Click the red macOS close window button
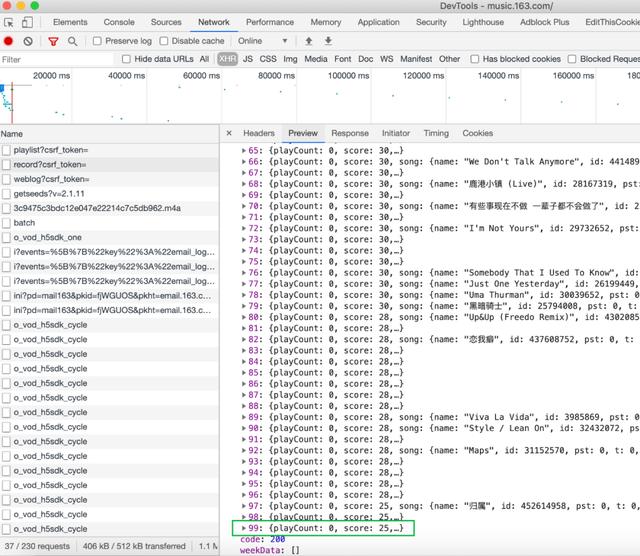 pos(7,5)
